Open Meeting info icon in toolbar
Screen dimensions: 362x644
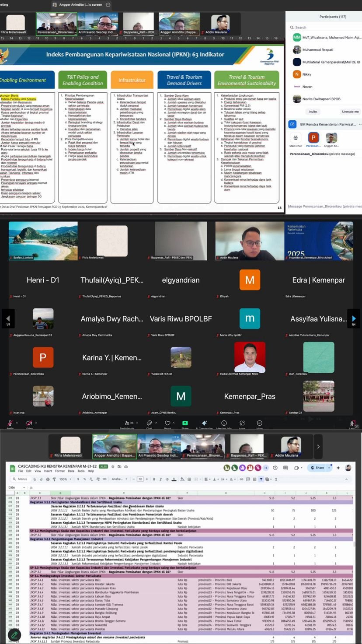point(224,423)
